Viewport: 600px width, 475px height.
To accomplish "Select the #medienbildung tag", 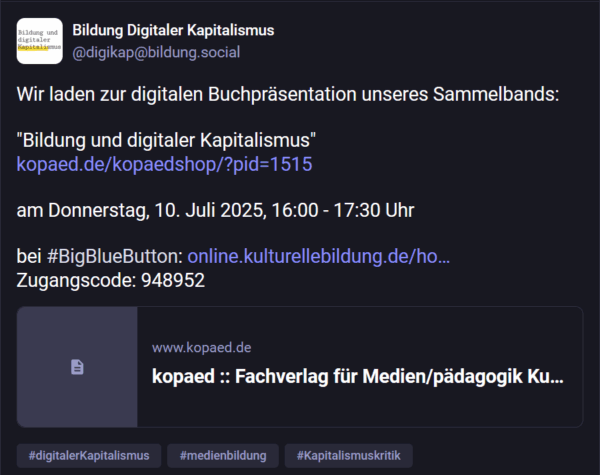I will tap(223, 456).
